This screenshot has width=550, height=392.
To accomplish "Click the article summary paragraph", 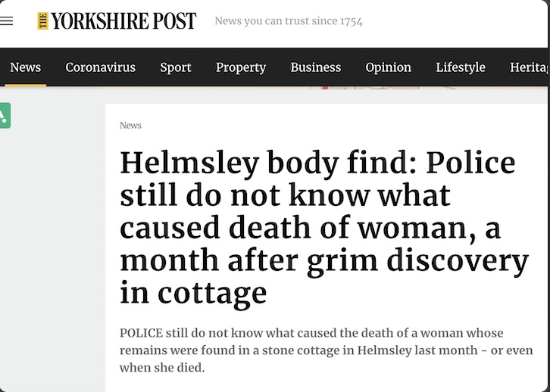I will click(326, 350).
